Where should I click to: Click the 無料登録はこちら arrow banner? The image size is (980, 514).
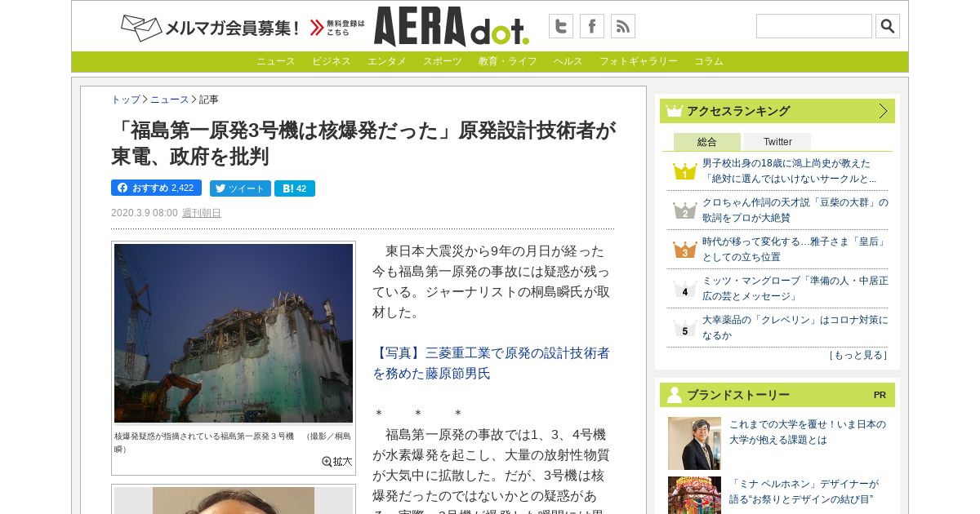[x=337, y=28]
